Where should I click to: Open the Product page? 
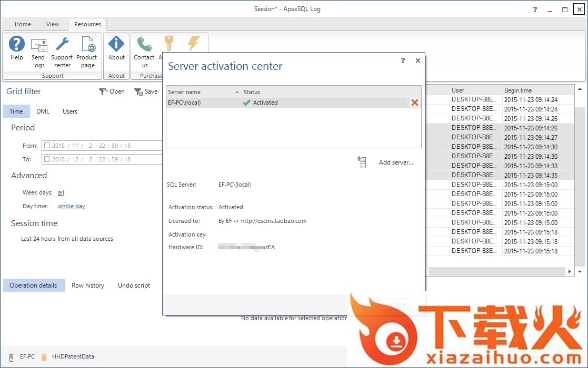(x=87, y=53)
